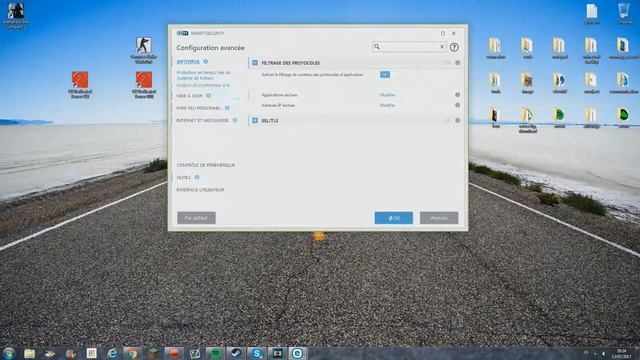Click the info badge next to ANTIVIRUS
The height and width of the screenshot is (360, 640).
[206, 62]
